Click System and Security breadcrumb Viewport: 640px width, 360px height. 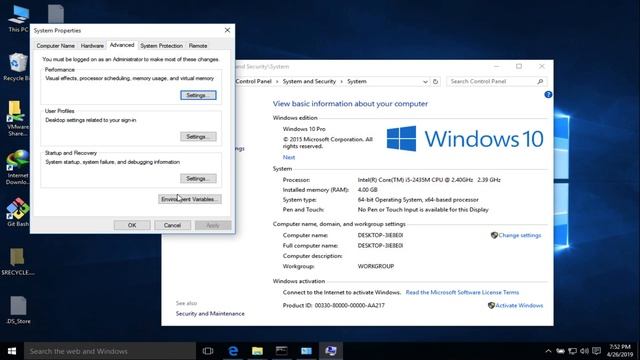click(309, 81)
